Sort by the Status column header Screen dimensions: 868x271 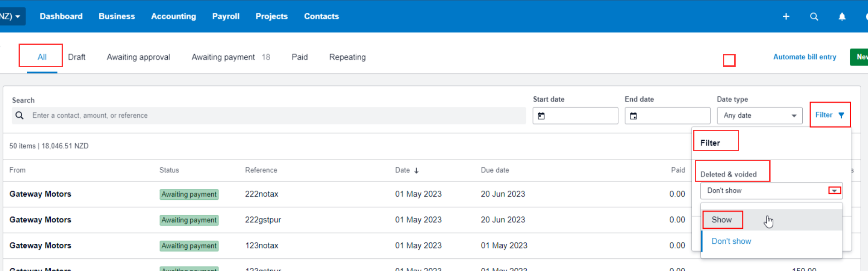(169, 170)
